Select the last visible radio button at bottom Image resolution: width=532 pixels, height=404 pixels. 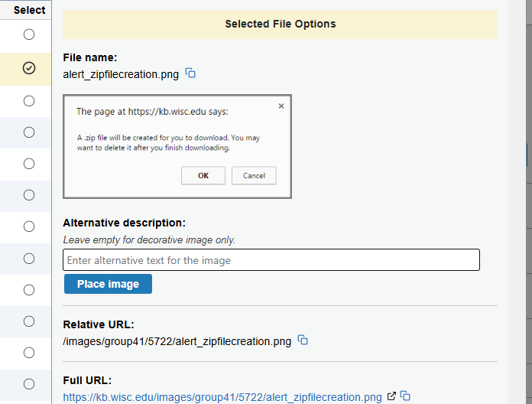click(x=29, y=383)
